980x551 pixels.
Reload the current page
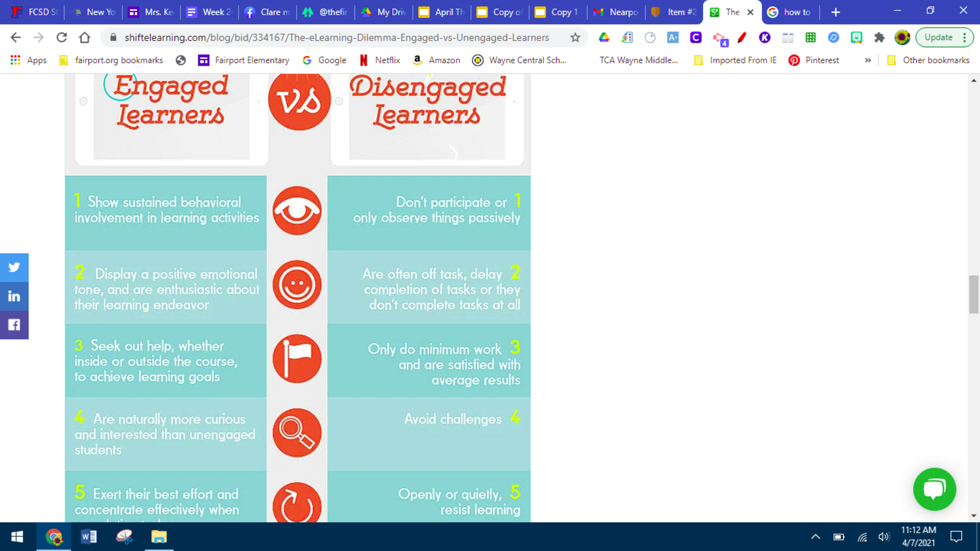pos(62,37)
